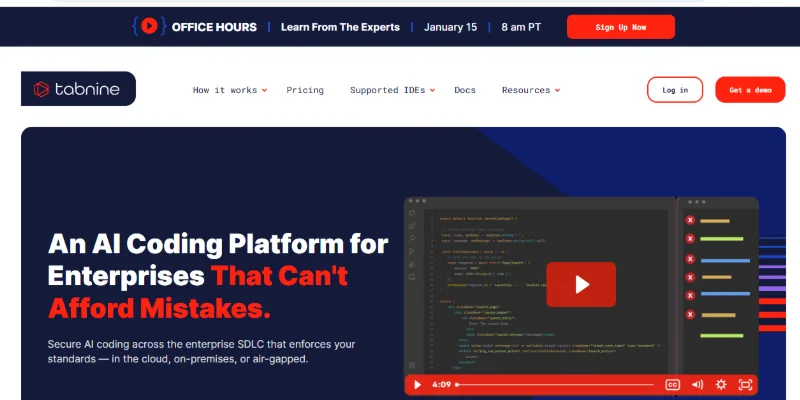This screenshot has width=800, height=400.
Task: Click the explorer files icon in code editor sidebar
Action: (412, 213)
